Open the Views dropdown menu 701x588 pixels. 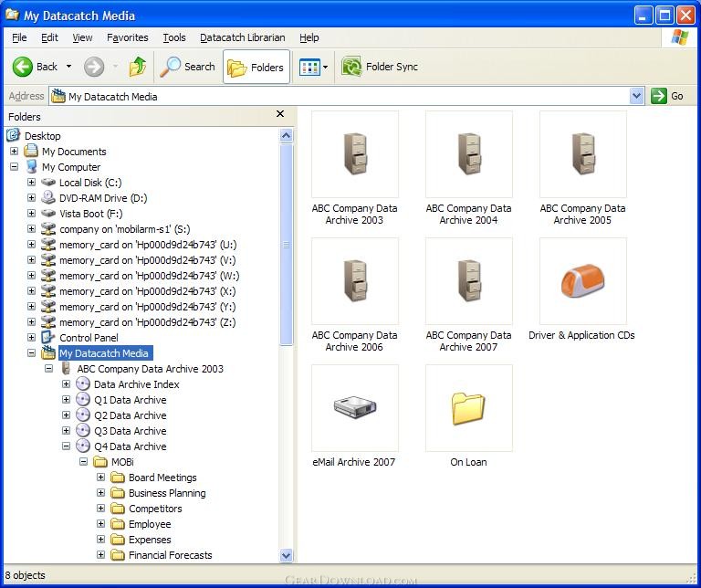point(313,68)
